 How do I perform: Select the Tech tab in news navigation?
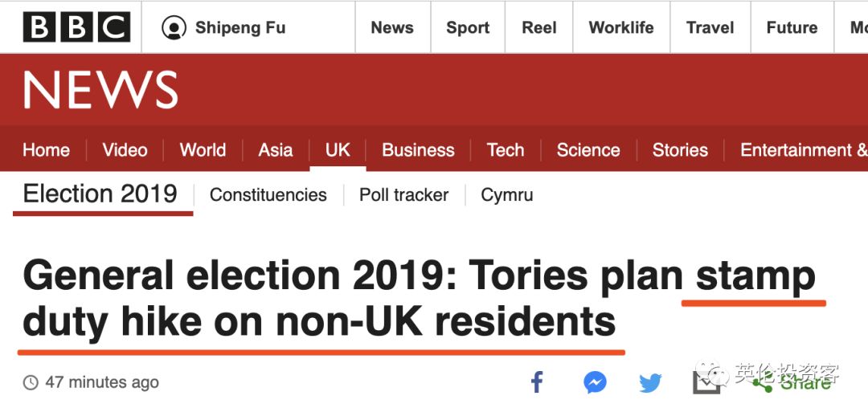click(x=506, y=150)
